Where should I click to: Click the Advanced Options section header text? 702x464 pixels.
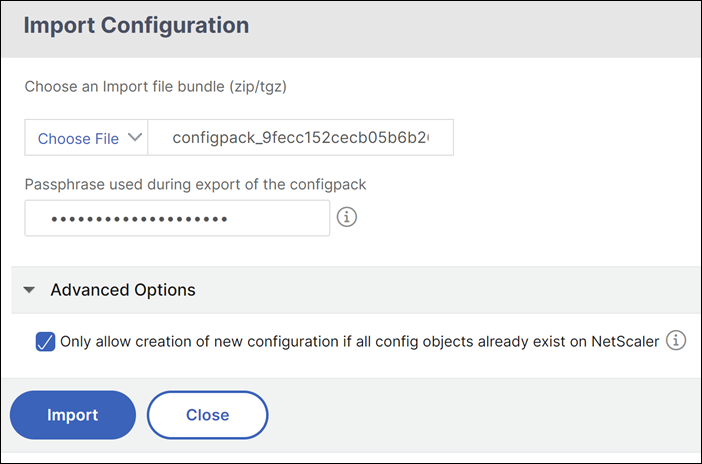(123, 290)
